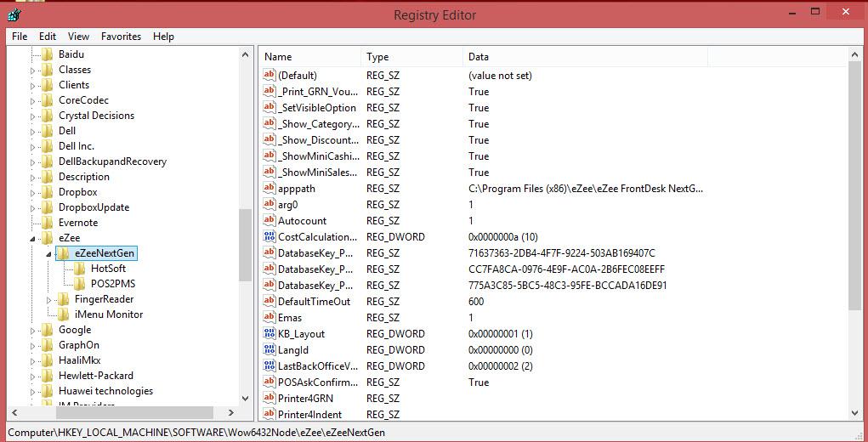Select the POSAskConfirm... value name
Viewport: 868px width, 442px height.
[318, 382]
